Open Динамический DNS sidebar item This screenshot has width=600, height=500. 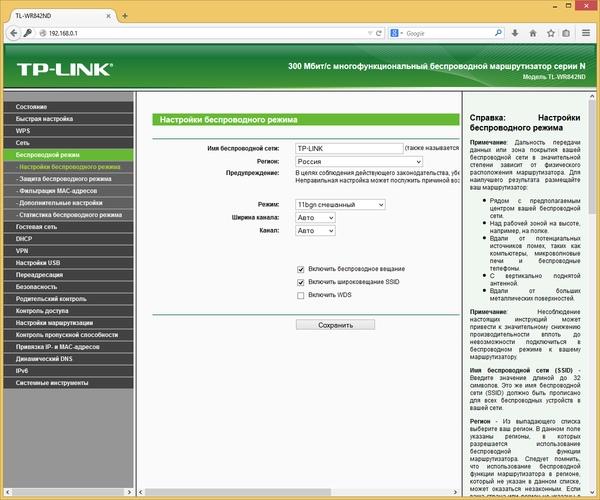(x=69, y=359)
